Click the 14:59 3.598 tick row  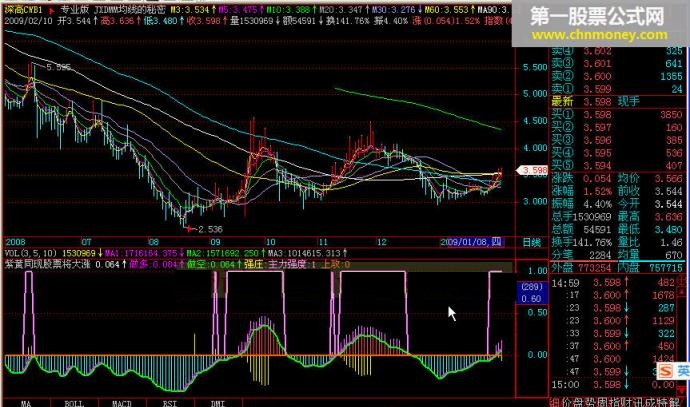[x=613, y=283]
